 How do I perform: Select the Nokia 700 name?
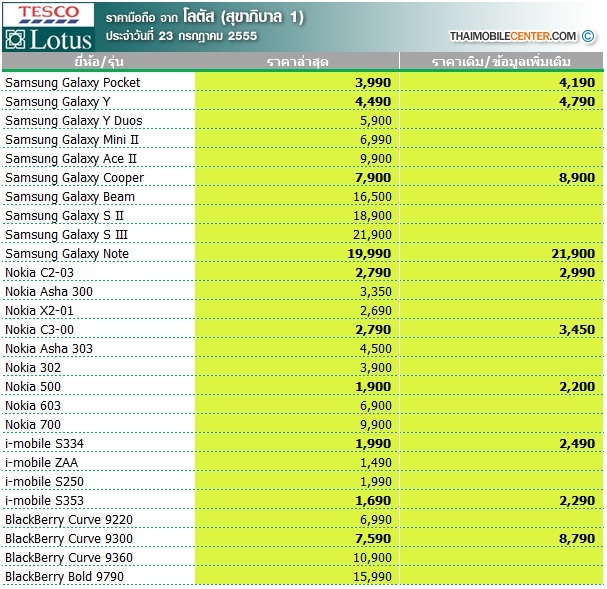[33, 424]
